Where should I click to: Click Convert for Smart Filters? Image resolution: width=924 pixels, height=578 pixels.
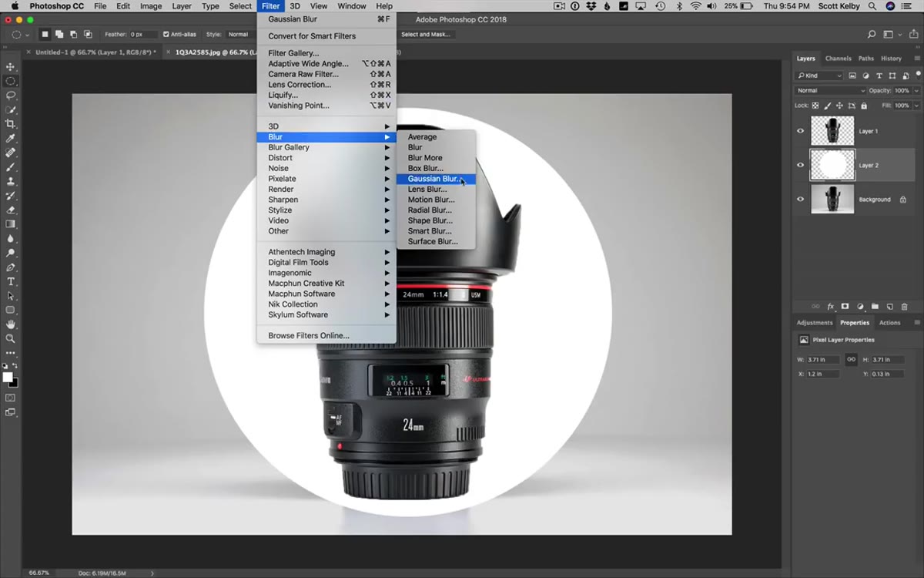tap(326, 36)
